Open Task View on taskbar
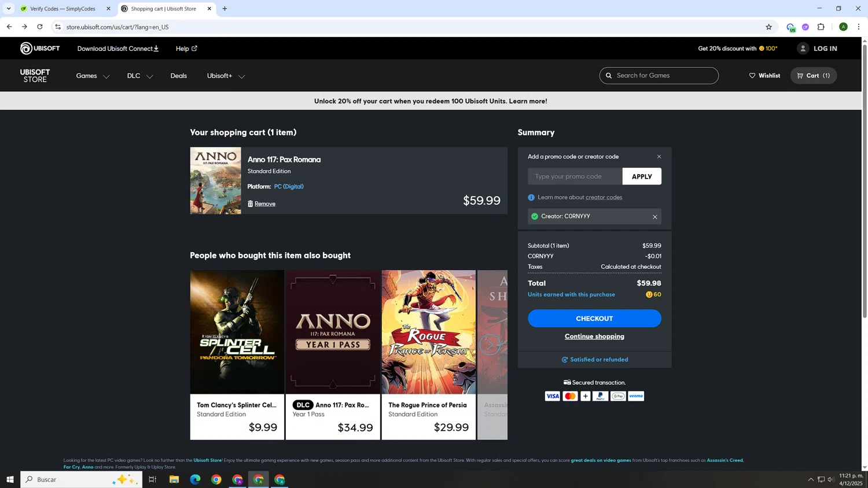Screen dimensions: 868x488 [x=153, y=479]
